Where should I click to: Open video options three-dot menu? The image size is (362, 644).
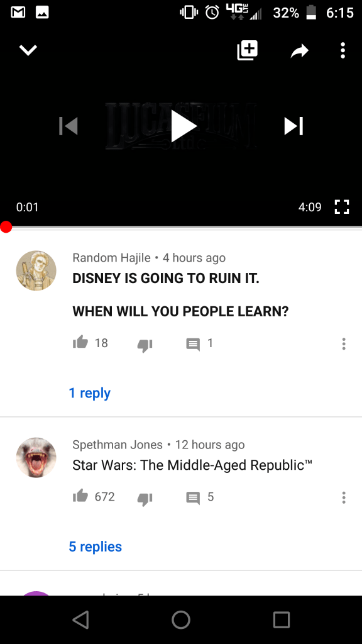point(343,50)
